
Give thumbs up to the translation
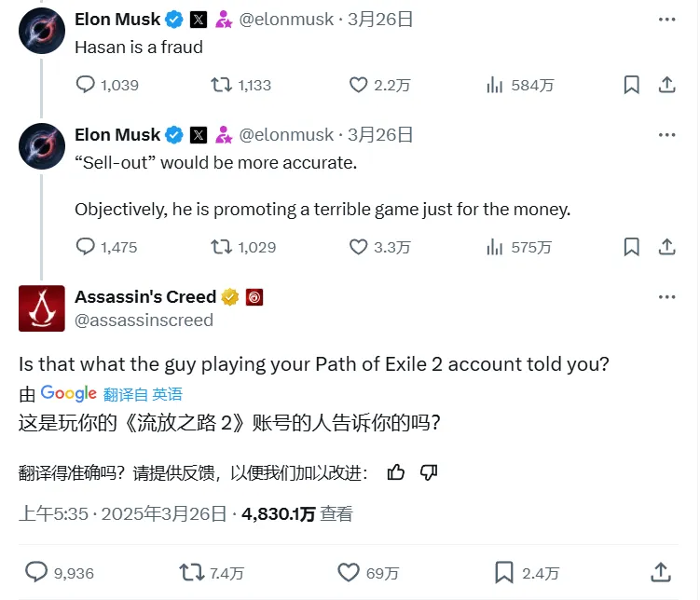click(x=395, y=472)
